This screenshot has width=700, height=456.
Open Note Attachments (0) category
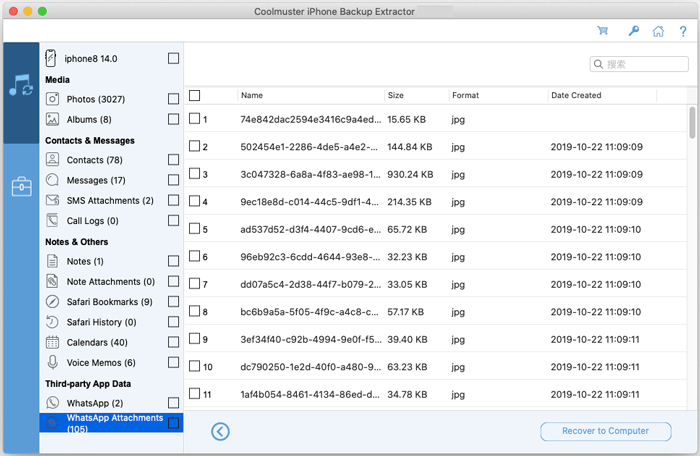pyautogui.click(x=111, y=282)
